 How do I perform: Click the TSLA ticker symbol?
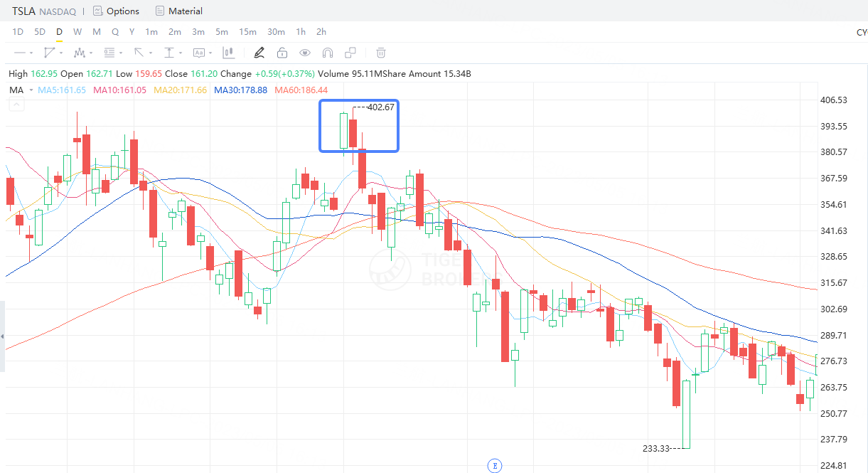click(25, 11)
